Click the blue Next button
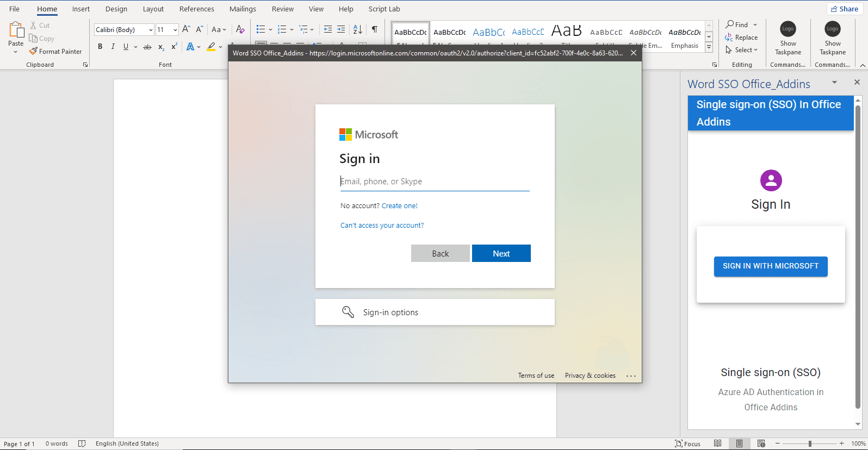 point(501,253)
